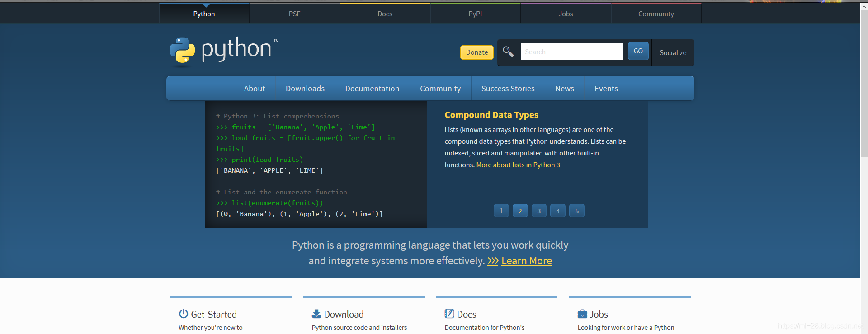Open the Socialize menu
This screenshot has height=334, width=868.
pyautogui.click(x=673, y=53)
